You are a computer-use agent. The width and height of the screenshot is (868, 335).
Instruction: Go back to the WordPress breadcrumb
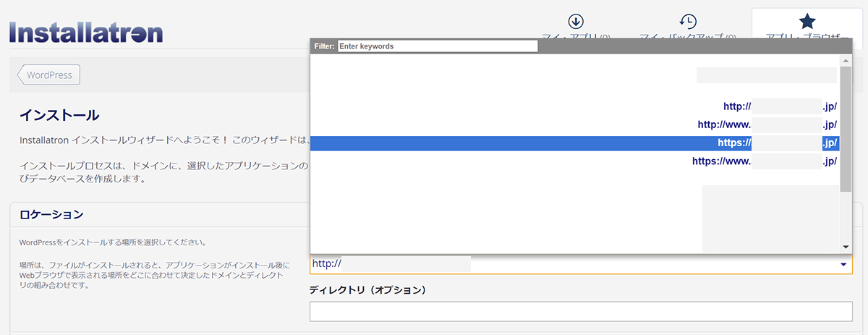coord(48,75)
